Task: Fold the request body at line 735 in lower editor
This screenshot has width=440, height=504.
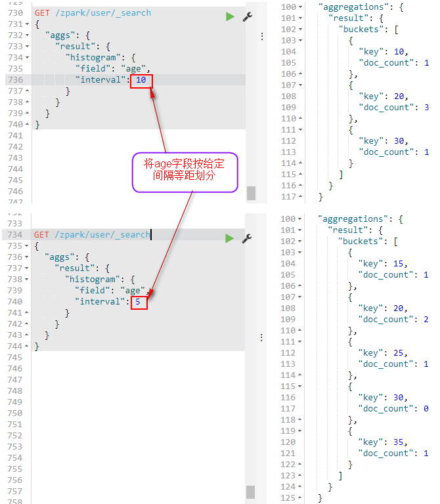Action: (x=27, y=246)
